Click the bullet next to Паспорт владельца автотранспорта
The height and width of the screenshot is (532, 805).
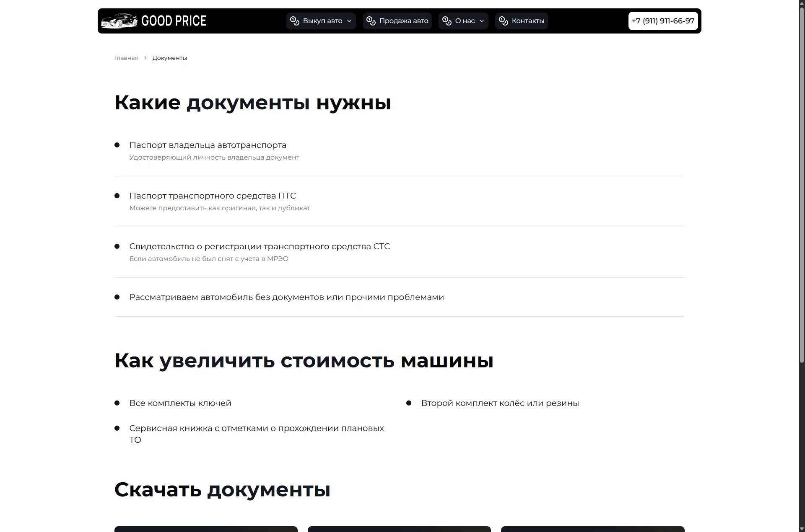tap(117, 145)
